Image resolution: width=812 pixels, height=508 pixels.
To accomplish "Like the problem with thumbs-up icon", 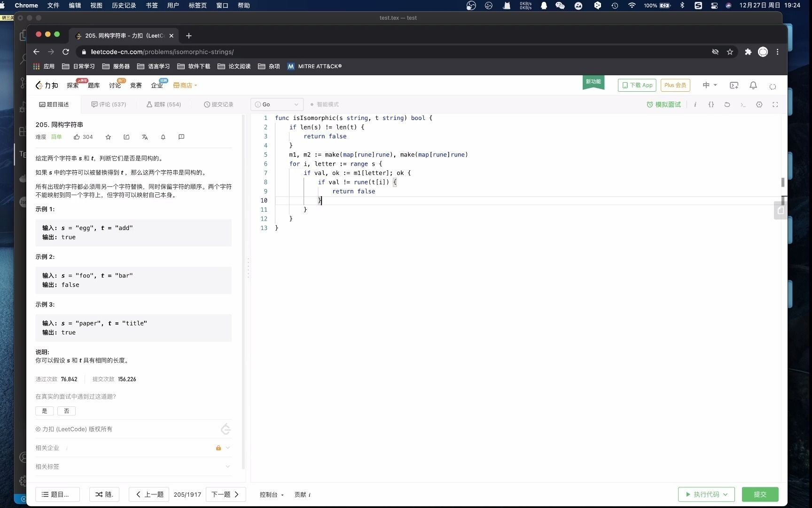I will 77,137.
